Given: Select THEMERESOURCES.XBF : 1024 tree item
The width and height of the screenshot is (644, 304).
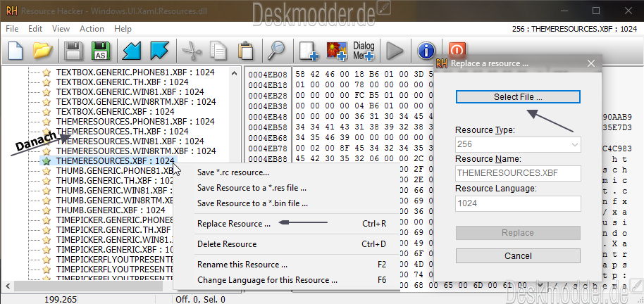Looking at the screenshot, I should (x=115, y=161).
